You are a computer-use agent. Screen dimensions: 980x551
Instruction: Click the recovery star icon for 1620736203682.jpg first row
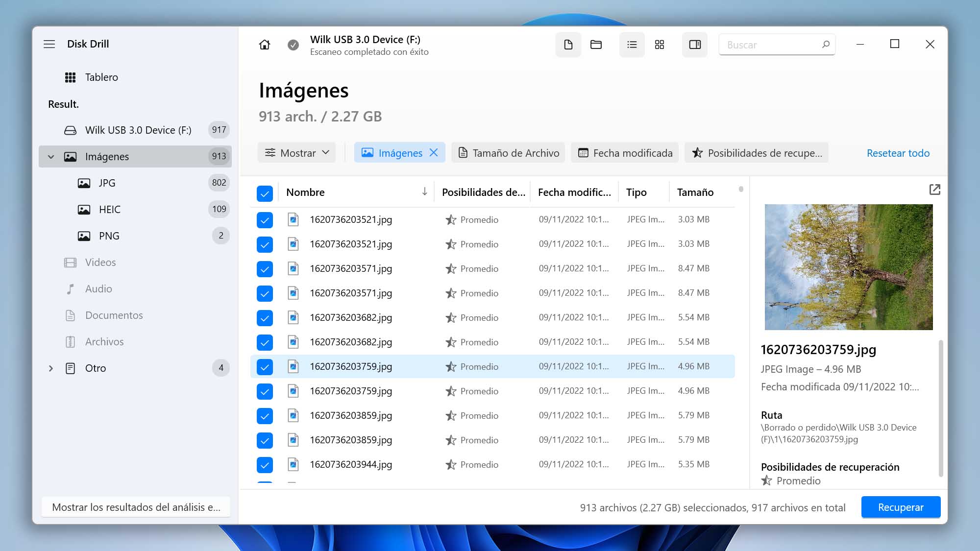tap(451, 317)
